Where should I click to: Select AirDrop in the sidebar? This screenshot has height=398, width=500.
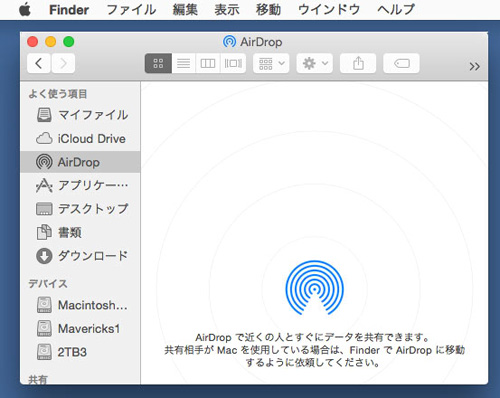coord(80,162)
